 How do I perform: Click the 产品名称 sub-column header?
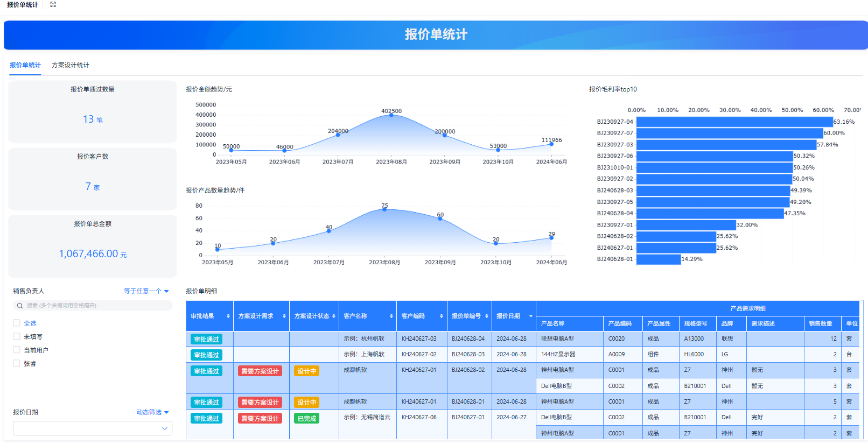553,324
